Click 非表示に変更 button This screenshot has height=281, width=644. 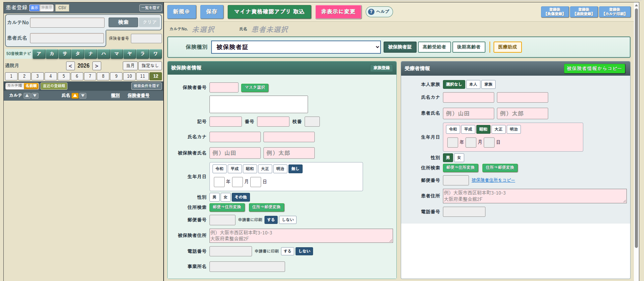(x=338, y=12)
